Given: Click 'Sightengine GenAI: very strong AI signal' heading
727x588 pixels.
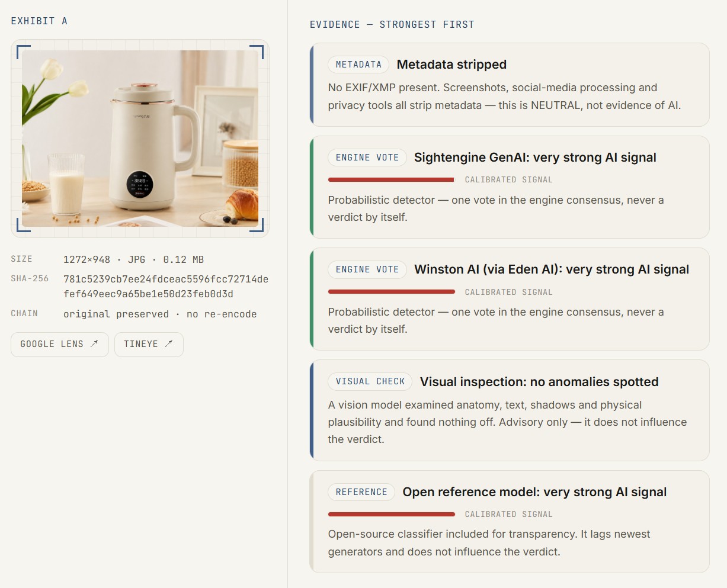Looking at the screenshot, I should [535, 158].
